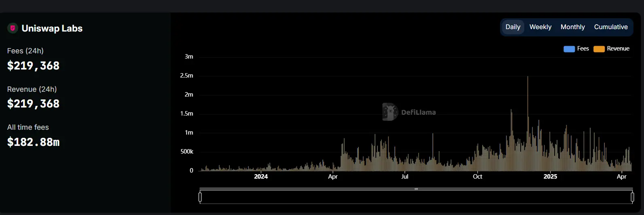644x215 pixels.
Task: Click the Fees (24h) label
Action: (25, 51)
